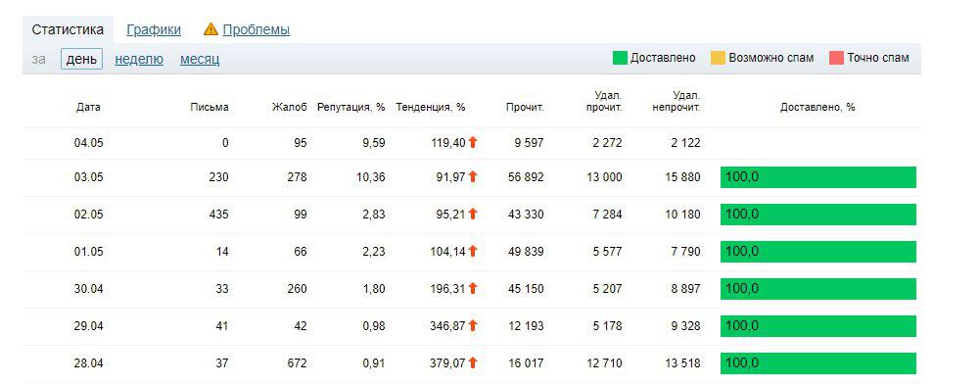Screen dimensions: 980x384
Task: Click the green Доставлено legend swatch
Action: tap(620, 58)
